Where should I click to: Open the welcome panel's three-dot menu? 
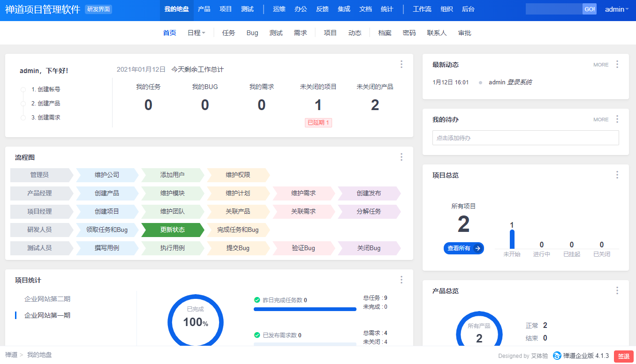point(401,64)
